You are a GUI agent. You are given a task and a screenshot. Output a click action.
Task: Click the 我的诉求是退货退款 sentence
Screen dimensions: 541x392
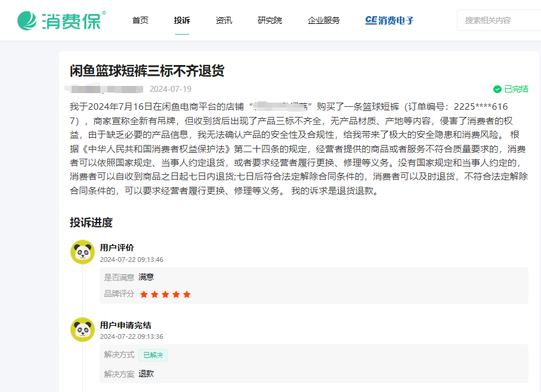[335, 190]
